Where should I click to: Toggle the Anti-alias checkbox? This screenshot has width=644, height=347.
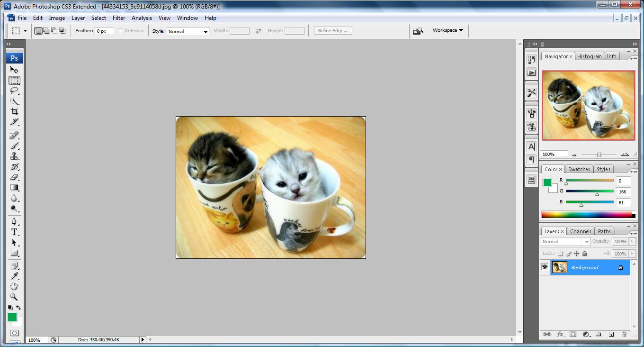(x=120, y=31)
